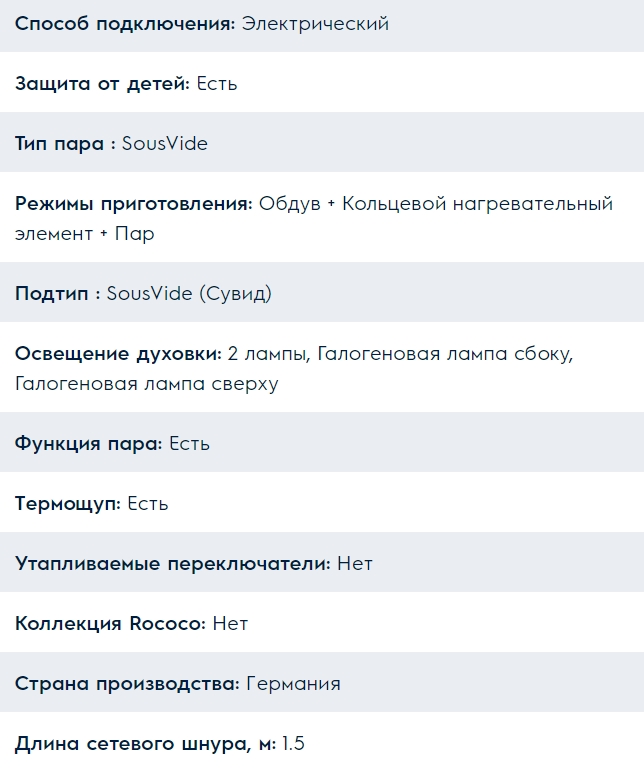Click the "Длина сетевого шнура, м" label
Screen dimensions: 644x775
[145, 744]
